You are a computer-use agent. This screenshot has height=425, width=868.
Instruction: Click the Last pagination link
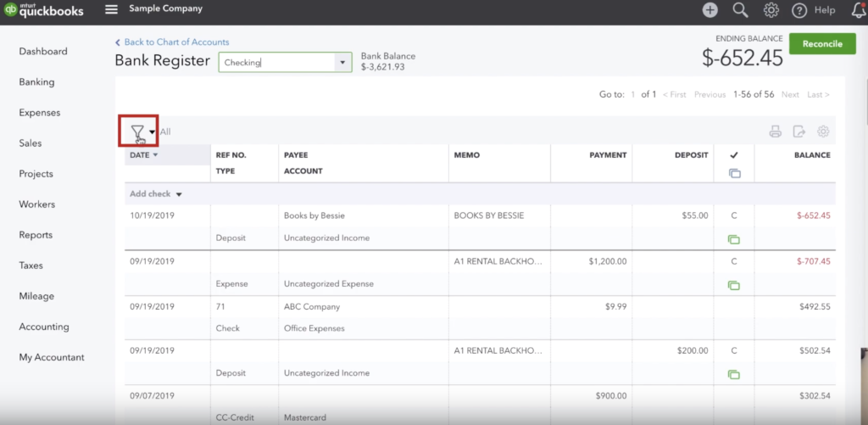pos(818,95)
